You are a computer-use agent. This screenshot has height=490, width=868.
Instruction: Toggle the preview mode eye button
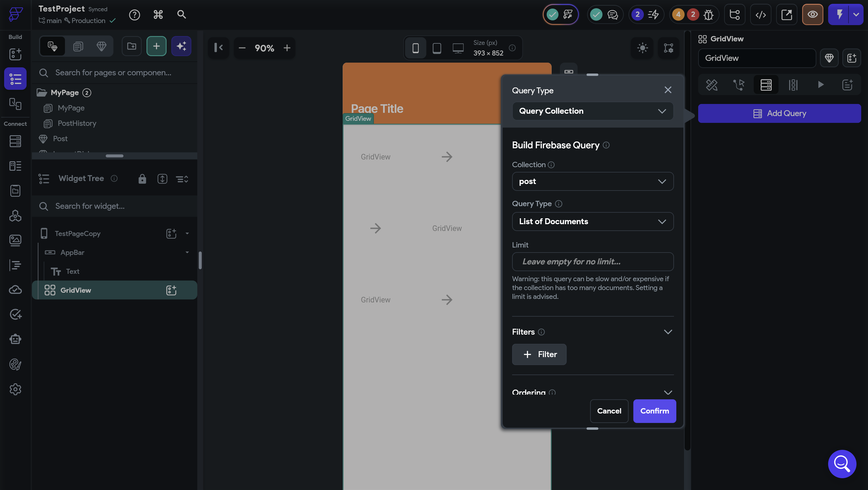point(812,14)
